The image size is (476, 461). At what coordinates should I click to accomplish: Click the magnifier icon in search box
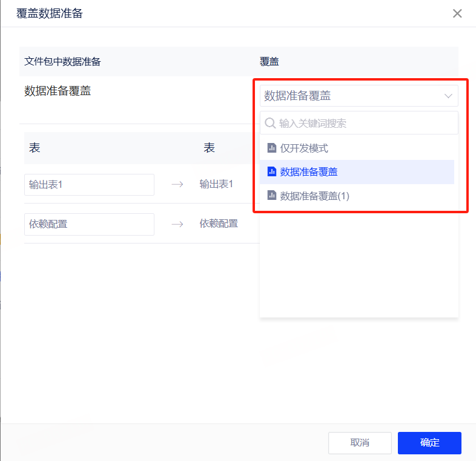(x=270, y=123)
